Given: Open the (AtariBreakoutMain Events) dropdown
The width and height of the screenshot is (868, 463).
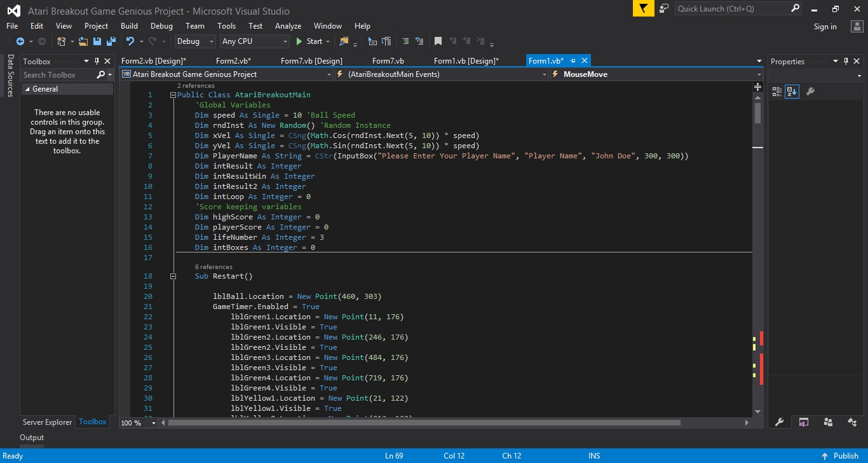Looking at the screenshot, I should pos(441,74).
